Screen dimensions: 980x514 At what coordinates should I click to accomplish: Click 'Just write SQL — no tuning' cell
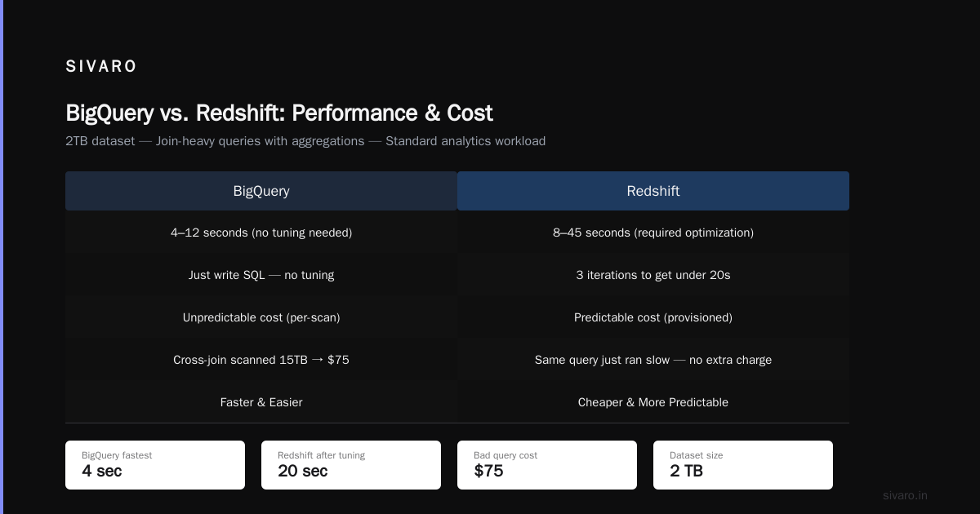[261, 275]
